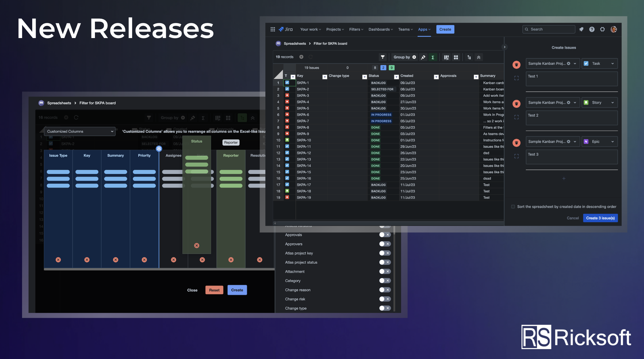Click the filter funnel icon in the spreadsheet toolbar
The image size is (644, 359).
[383, 57]
